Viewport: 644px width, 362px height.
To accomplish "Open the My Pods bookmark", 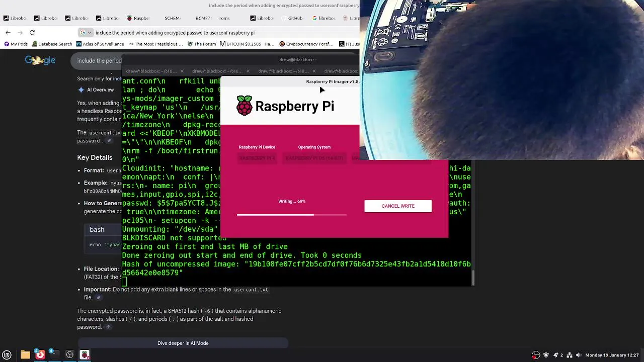I will click(x=16, y=44).
